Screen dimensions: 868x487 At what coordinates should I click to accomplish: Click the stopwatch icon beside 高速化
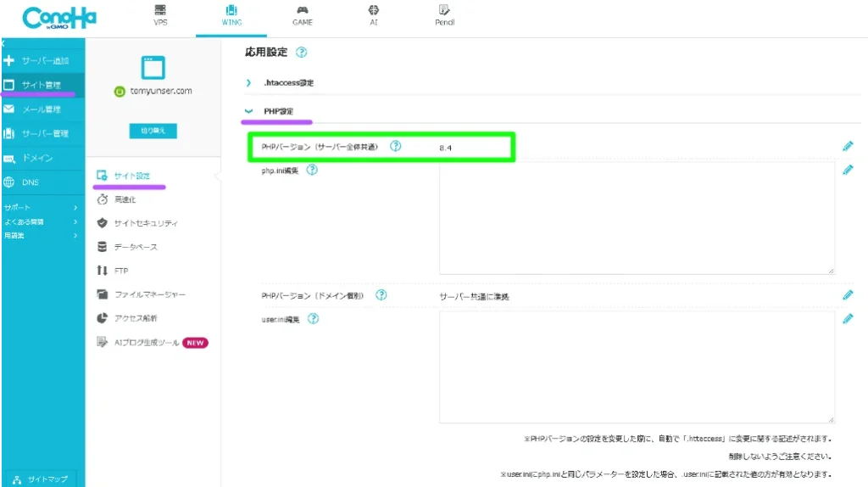pyautogui.click(x=102, y=199)
